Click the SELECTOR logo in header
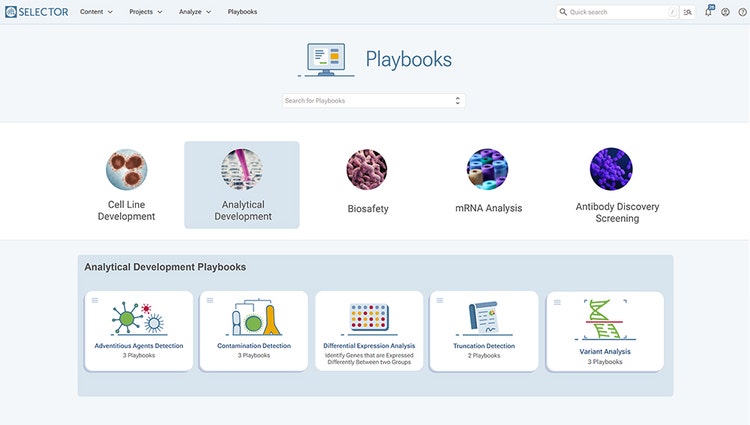This screenshot has width=750, height=425. click(36, 12)
